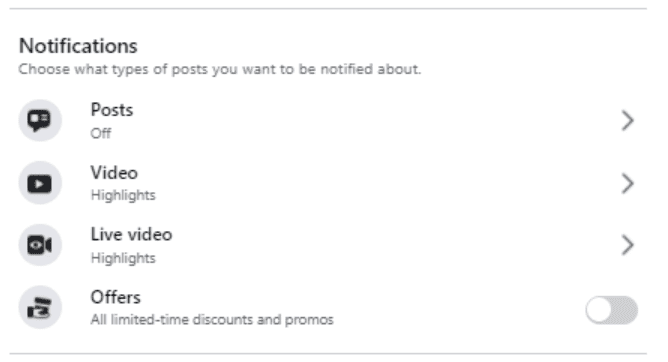
Task: Click the white knob of the Offers switch
Action: click(599, 310)
